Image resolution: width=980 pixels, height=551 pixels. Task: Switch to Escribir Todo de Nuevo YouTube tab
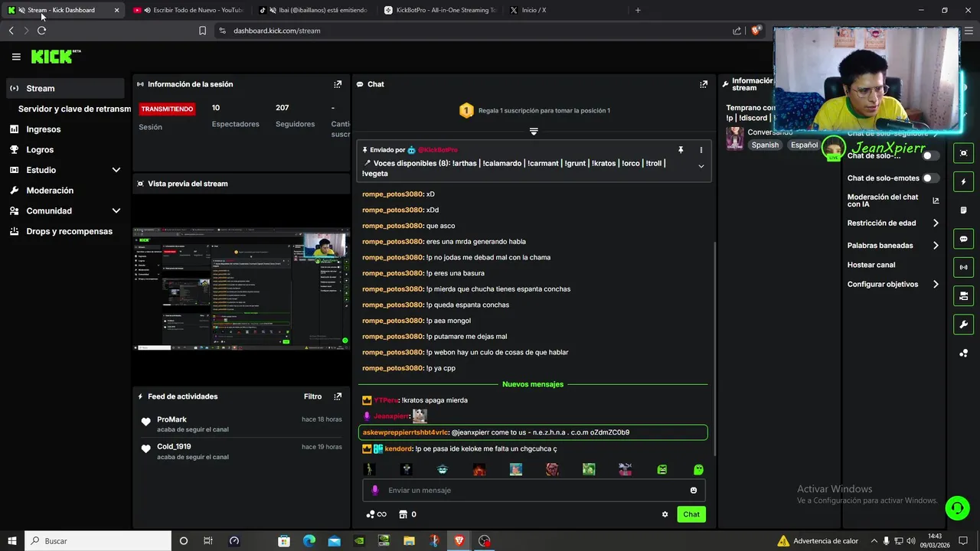(x=189, y=10)
